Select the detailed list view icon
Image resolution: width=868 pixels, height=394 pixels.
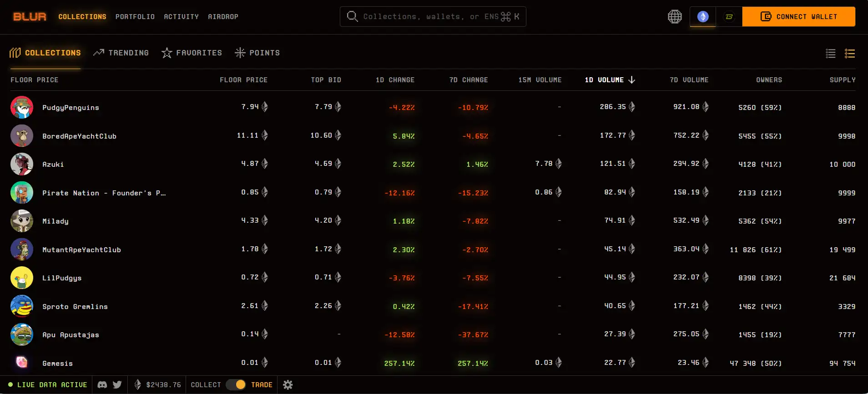coord(850,54)
